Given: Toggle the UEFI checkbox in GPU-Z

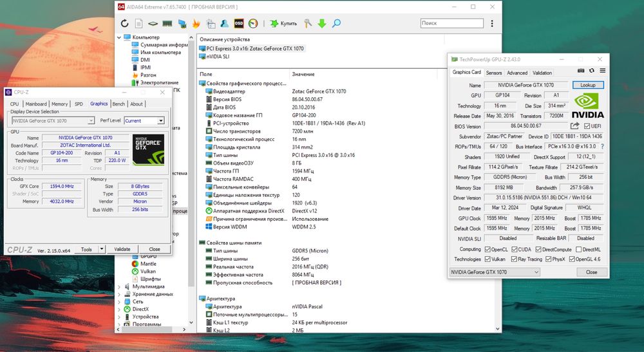Looking at the screenshot, I should 587,126.
